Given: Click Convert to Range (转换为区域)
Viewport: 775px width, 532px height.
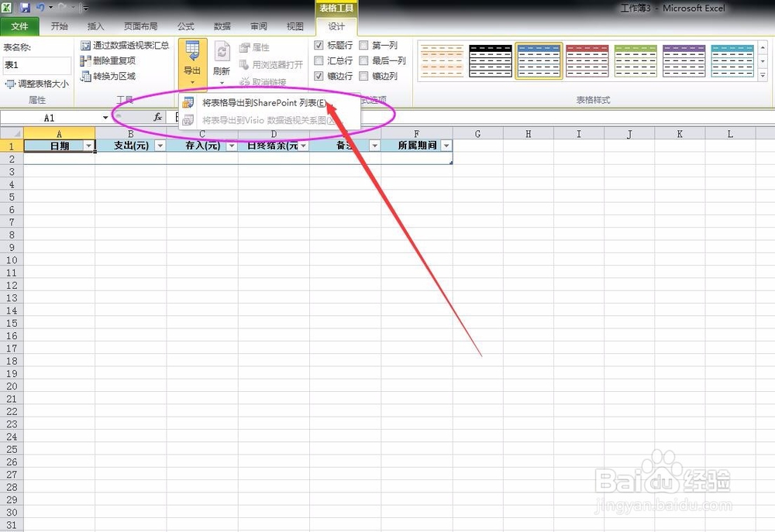Looking at the screenshot, I should (x=108, y=76).
